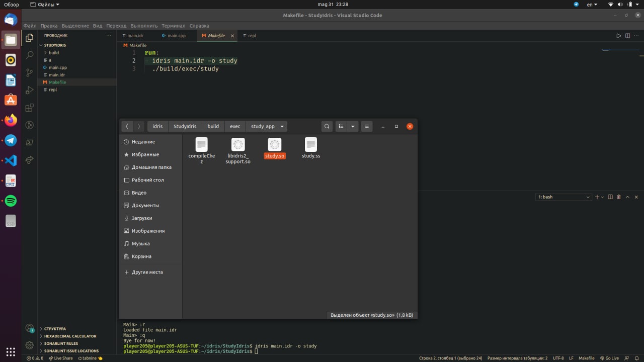644x362 pixels.
Task: Open the Search view in activity bar
Action: pos(30,55)
